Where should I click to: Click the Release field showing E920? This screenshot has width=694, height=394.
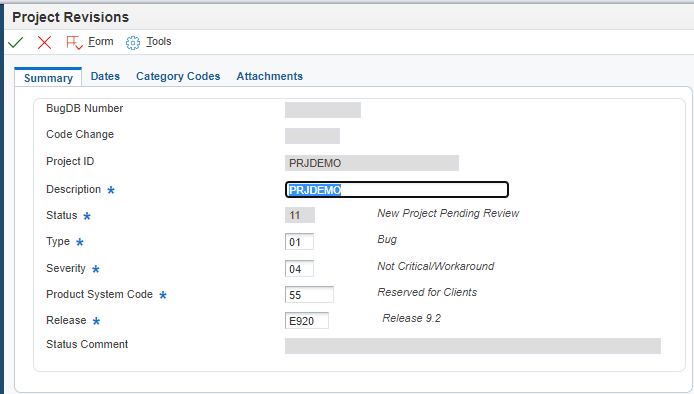(x=307, y=321)
